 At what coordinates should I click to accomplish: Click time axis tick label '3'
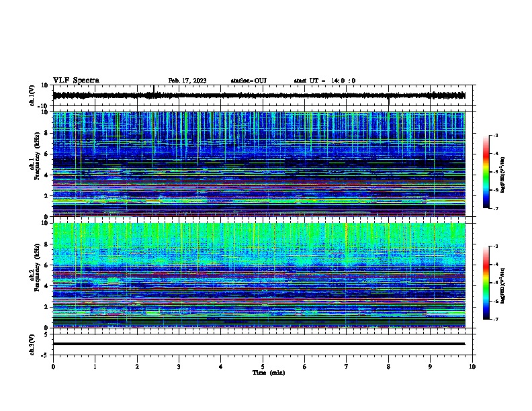pos(179,367)
